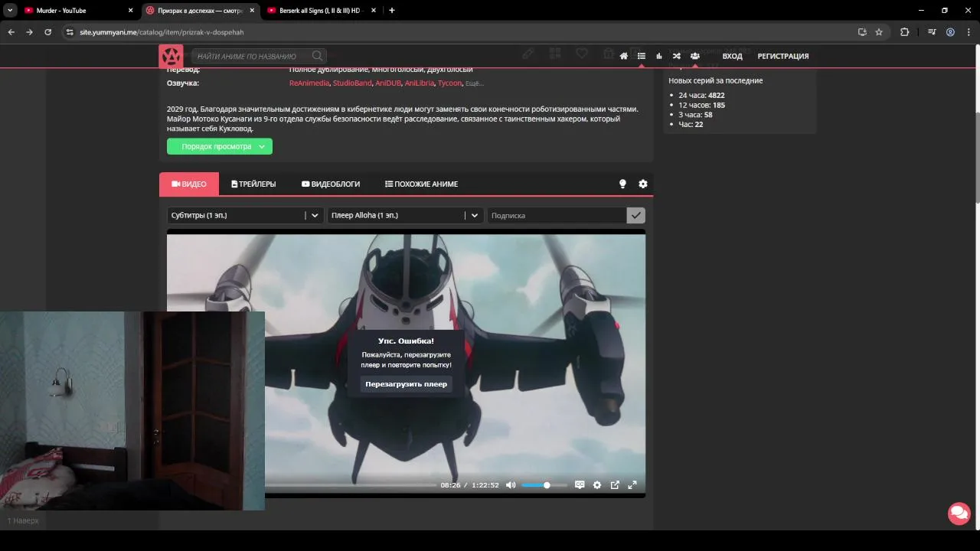Confirm subscription with the checkmark button
The width and height of the screenshot is (980, 551).
[635, 215]
